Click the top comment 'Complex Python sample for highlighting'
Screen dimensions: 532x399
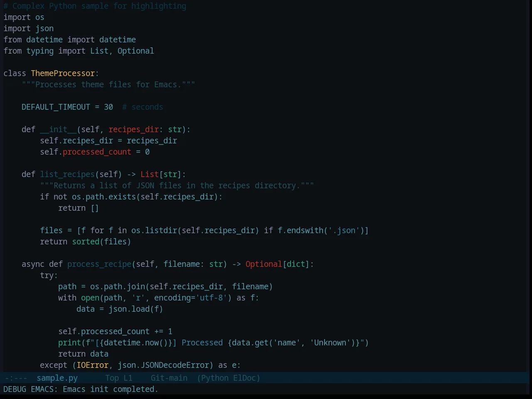pyautogui.click(x=95, y=6)
